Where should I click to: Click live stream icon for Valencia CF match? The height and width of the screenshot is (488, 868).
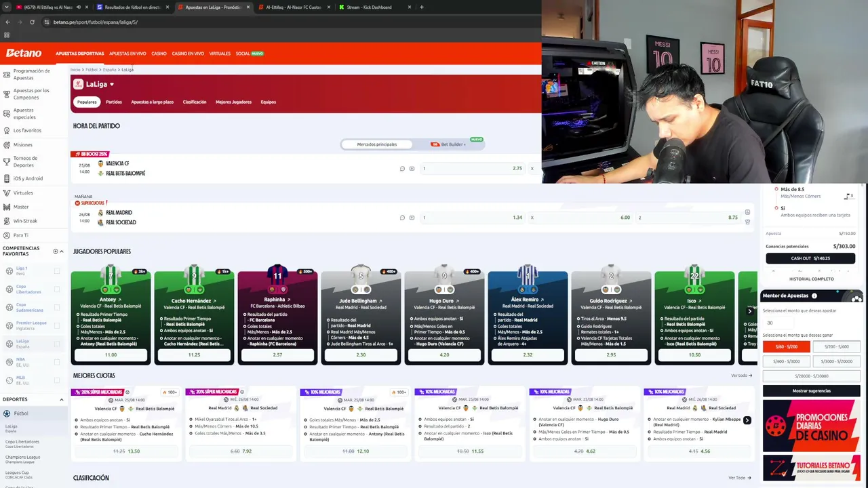(412, 169)
